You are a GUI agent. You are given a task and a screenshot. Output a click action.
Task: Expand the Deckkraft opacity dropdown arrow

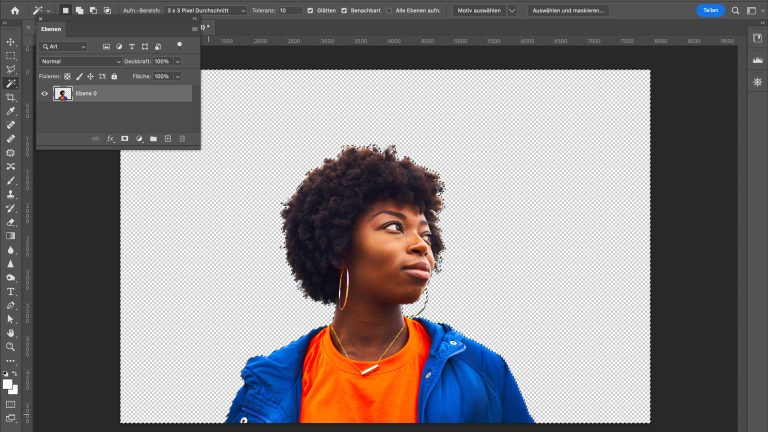[178, 61]
